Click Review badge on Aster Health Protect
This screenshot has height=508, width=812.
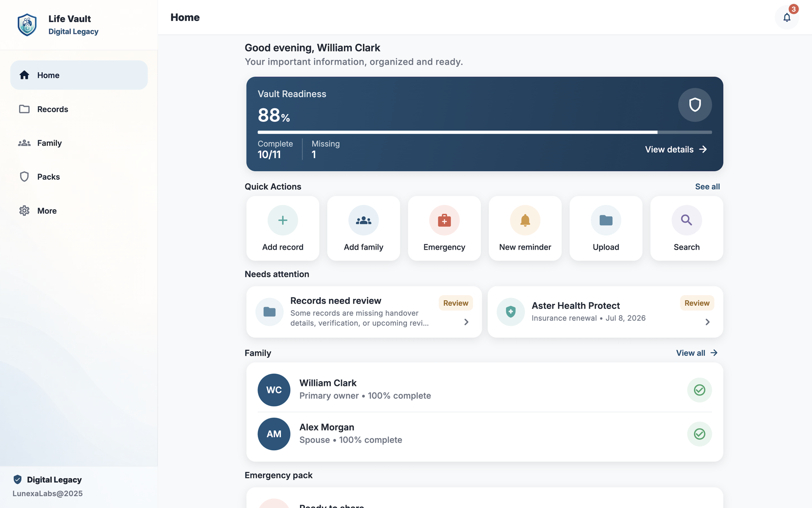click(x=697, y=303)
